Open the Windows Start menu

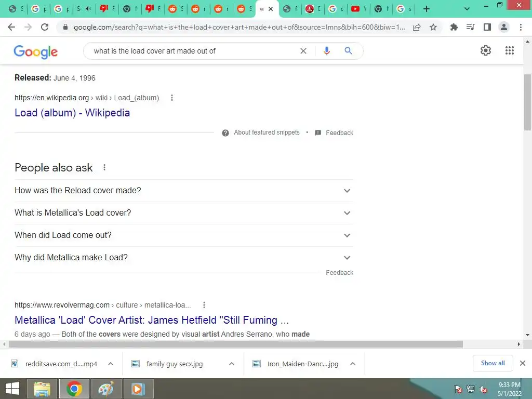coord(12,389)
